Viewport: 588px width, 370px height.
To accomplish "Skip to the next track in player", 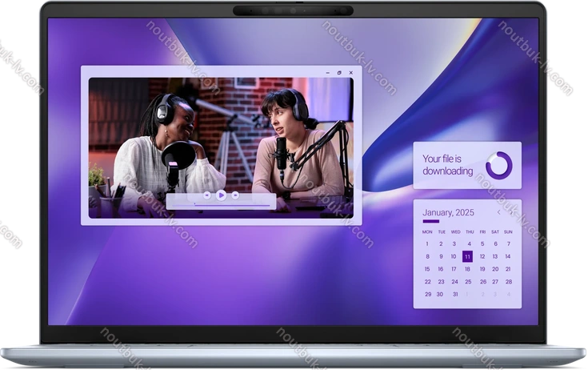I will [235, 195].
